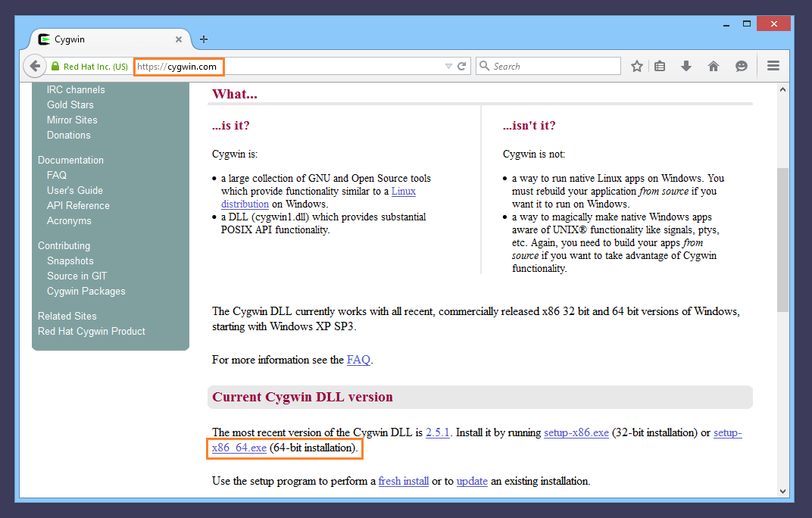
Task: Click the browser back arrow button
Action: point(35,66)
